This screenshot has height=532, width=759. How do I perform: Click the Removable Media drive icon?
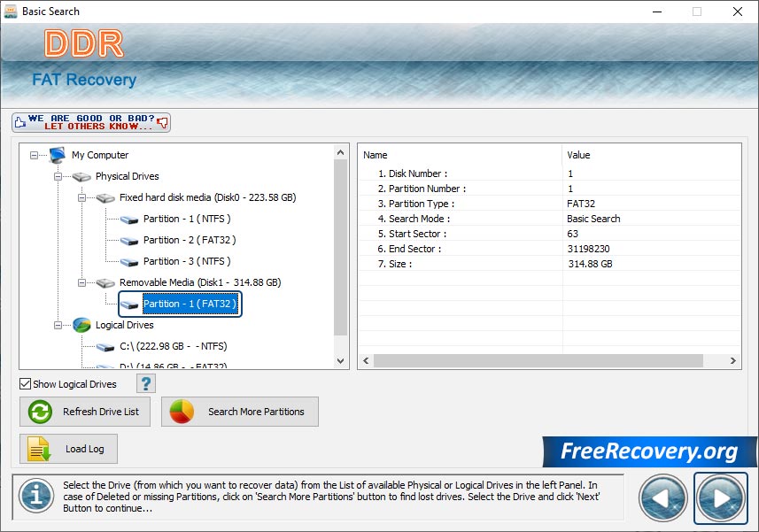click(105, 283)
